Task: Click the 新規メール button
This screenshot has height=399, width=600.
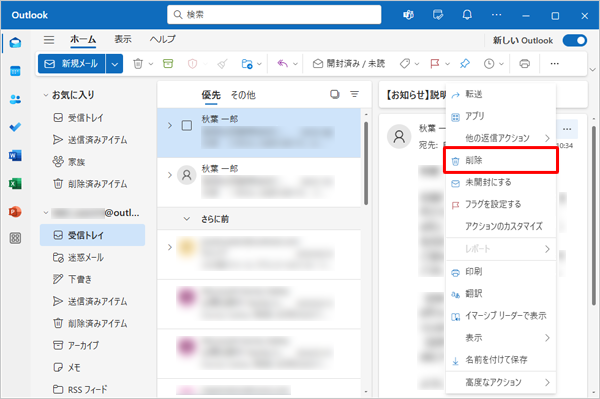Action: click(72, 64)
